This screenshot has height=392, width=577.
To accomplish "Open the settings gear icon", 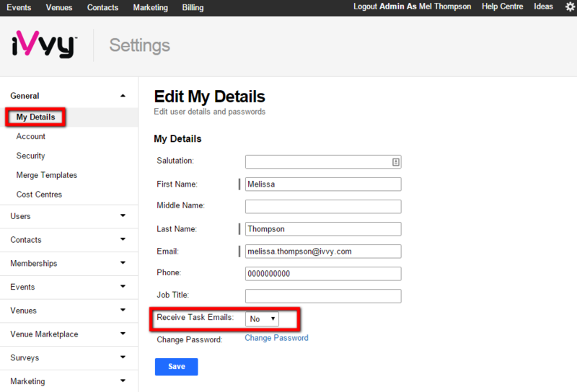I will (x=571, y=7).
